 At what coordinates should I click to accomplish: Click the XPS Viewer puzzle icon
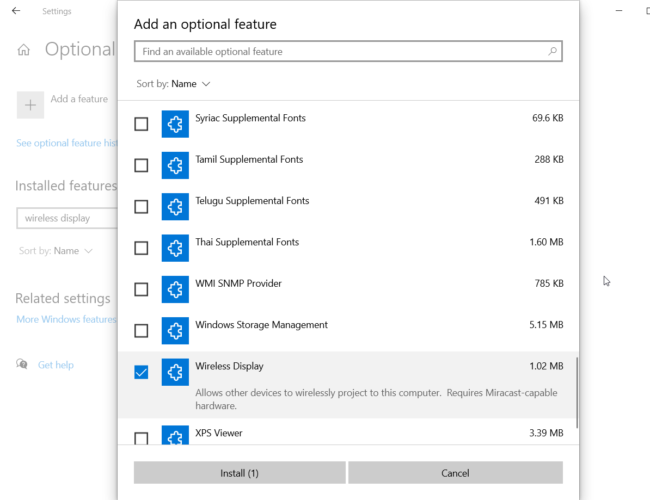coord(175,435)
